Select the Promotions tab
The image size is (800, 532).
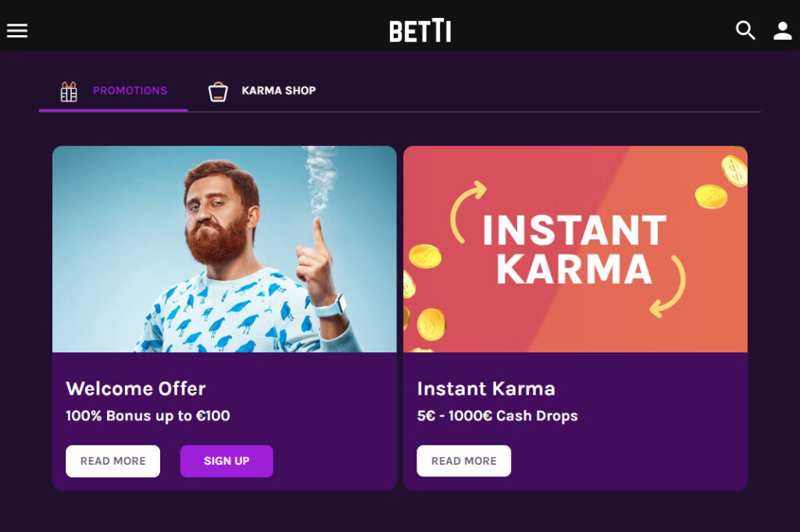[x=130, y=91]
